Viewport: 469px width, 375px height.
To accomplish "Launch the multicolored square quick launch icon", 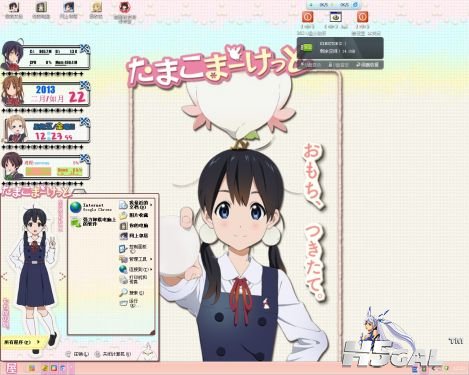I will 54,368.
